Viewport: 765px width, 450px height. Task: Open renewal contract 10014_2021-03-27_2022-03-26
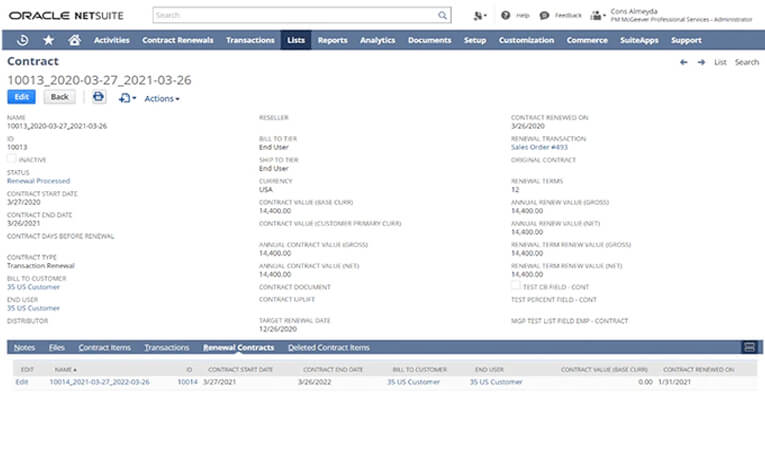tap(99, 382)
